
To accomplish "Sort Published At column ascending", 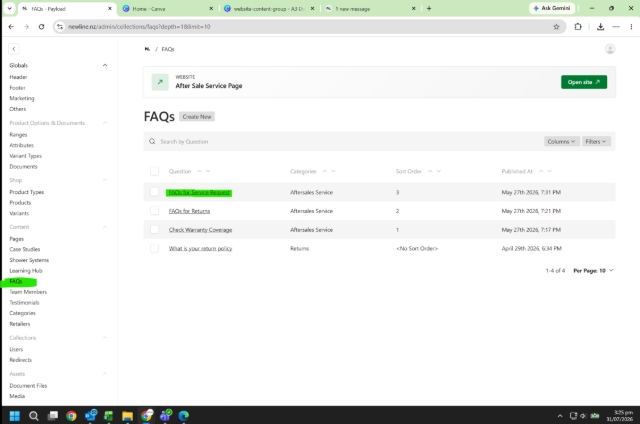I will (541, 171).
